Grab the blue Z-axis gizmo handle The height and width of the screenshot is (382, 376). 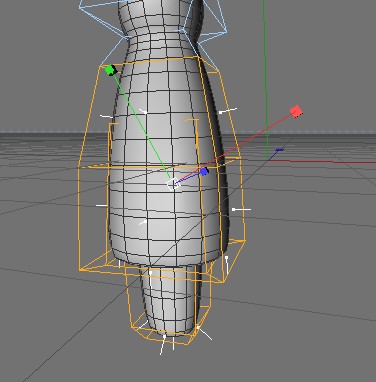click(x=204, y=172)
